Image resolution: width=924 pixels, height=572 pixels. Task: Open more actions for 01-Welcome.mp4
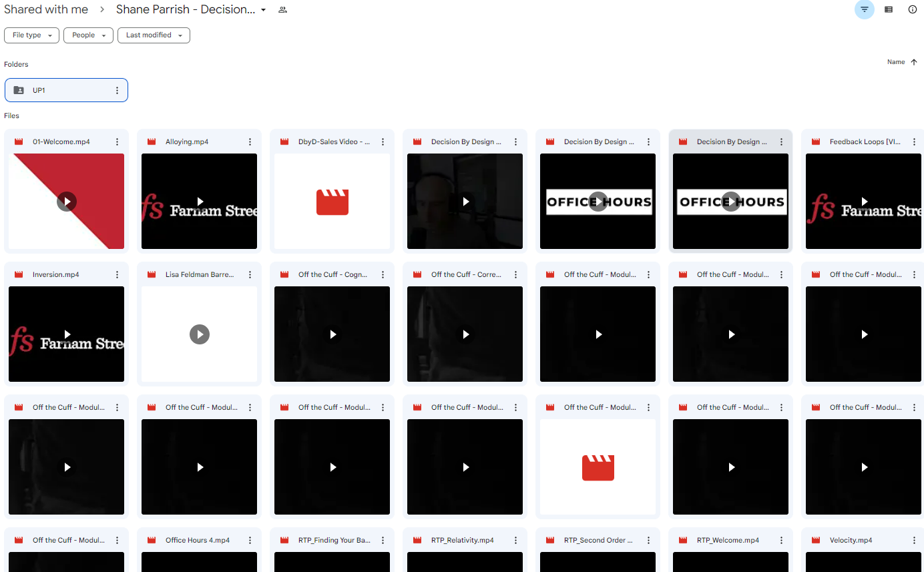coord(117,142)
